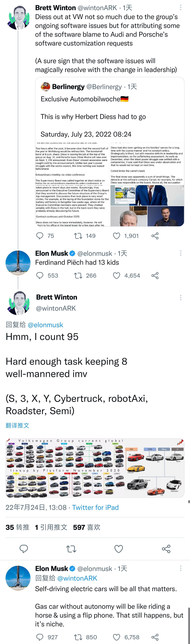Viewport: 190px width, 644px height.
Task: View the 597 喜欢 likes list
Action: tap(86, 527)
